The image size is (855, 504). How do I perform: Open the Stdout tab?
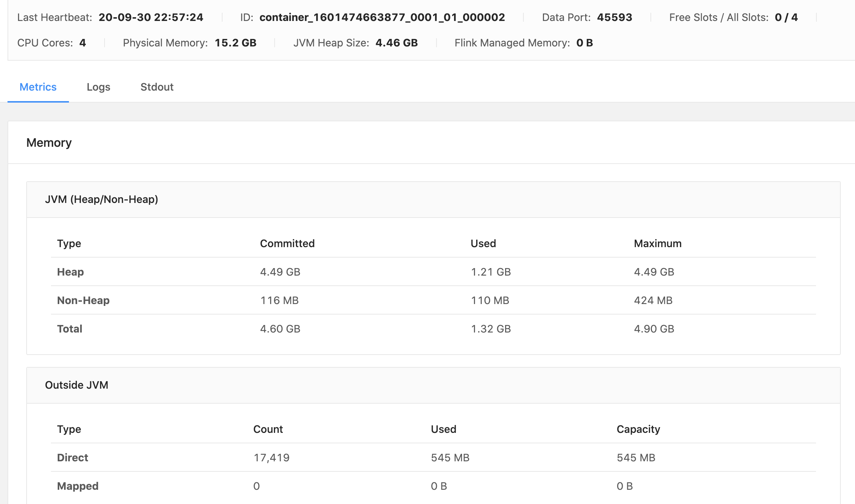pyautogui.click(x=157, y=87)
